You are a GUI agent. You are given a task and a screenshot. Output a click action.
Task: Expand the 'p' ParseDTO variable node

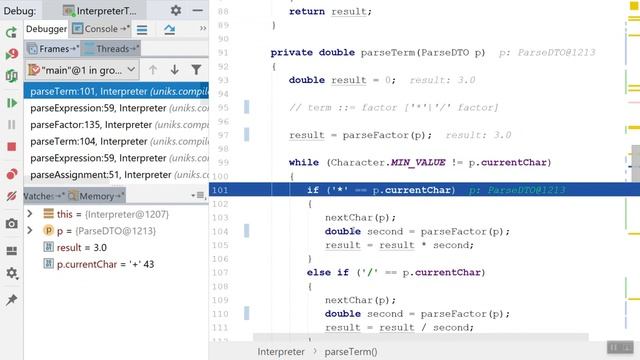pyautogui.click(x=30, y=231)
